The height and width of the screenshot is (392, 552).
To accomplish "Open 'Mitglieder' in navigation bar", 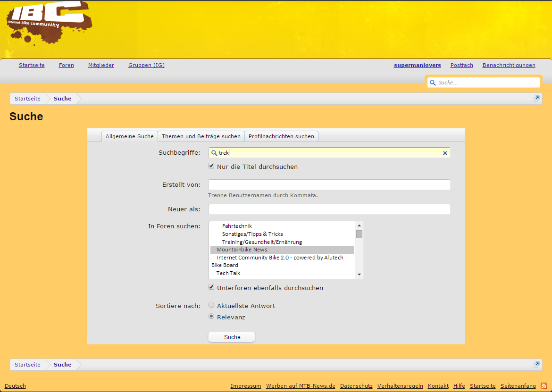I will click(x=101, y=65).
